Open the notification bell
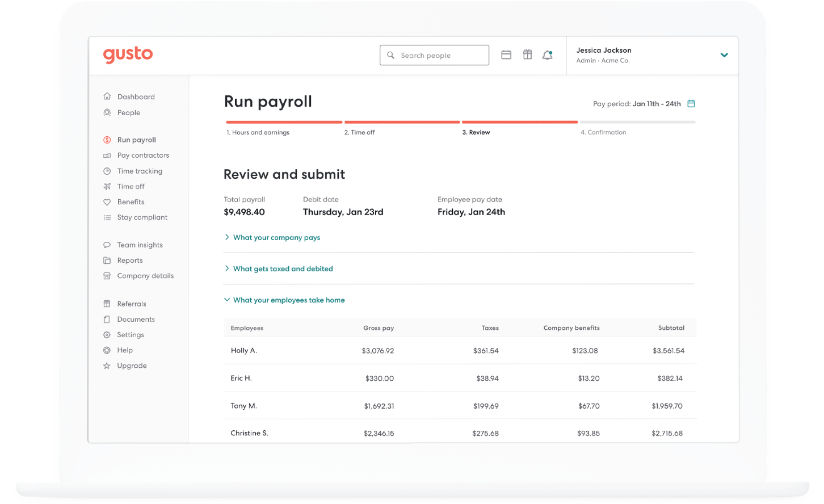824x504 pixels. pos(547,54)
